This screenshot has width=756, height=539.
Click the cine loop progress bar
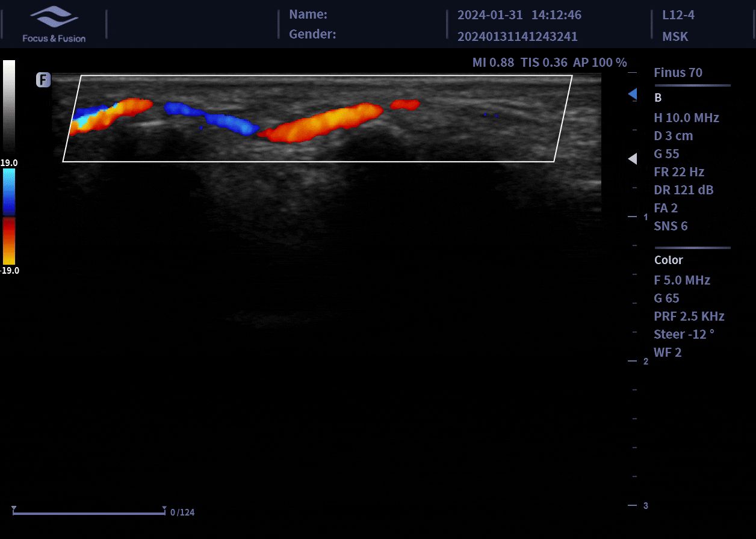pos(88,514)
